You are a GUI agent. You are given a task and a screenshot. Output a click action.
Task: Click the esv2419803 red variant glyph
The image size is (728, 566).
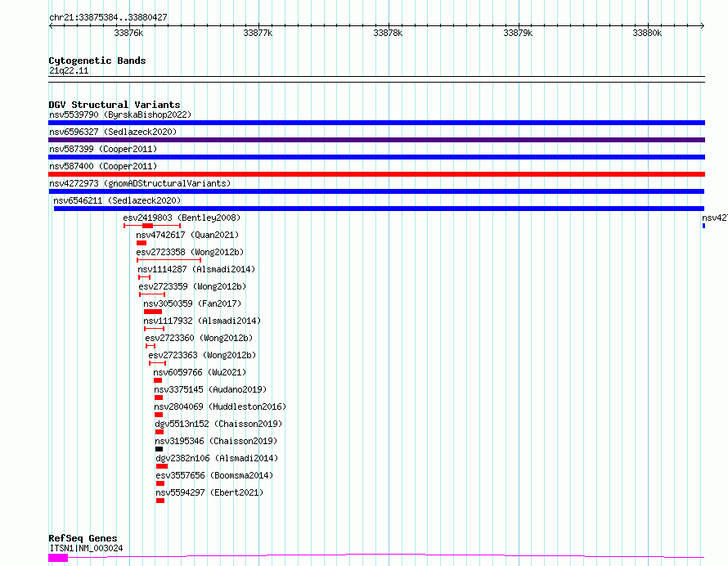point(152,226)
